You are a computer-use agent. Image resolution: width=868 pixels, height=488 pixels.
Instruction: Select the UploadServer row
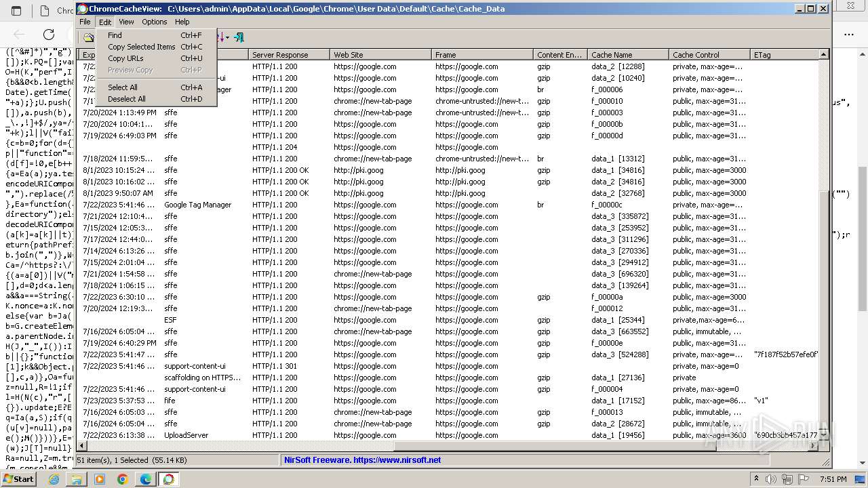(x=449, y=435)
